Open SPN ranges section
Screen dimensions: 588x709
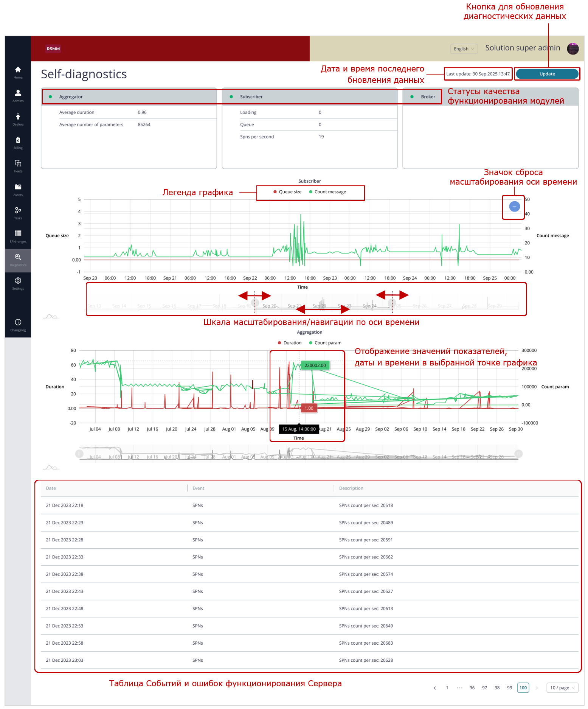click(18, 236)
